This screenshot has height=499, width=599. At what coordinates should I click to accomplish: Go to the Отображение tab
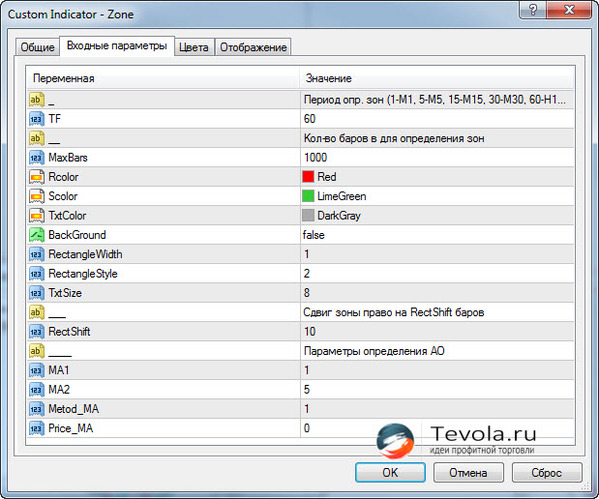click(253, 47)
